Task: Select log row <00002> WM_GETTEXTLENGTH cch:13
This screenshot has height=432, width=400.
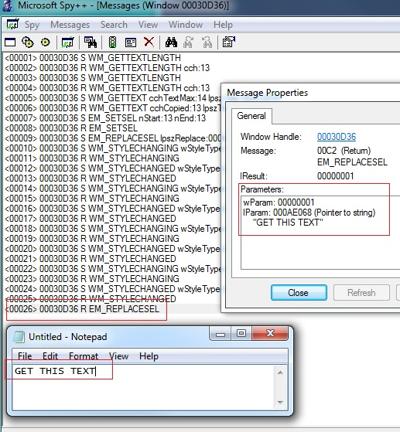Action: click(107, 68)
